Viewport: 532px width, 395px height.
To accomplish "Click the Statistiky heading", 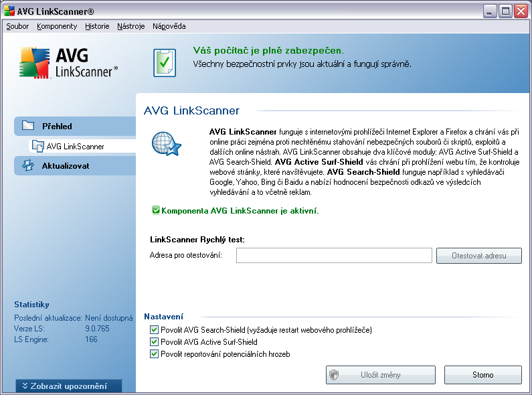I will (x=31, y=305).
